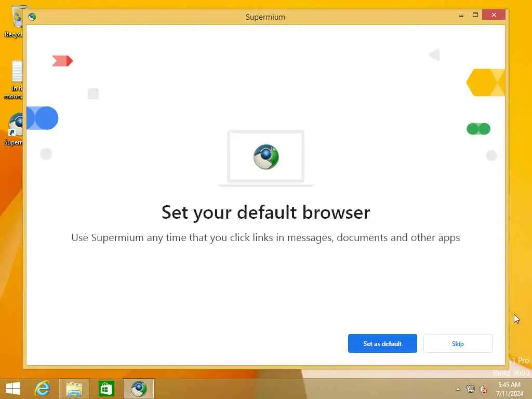Show hidden tray icons arrow

458,389
